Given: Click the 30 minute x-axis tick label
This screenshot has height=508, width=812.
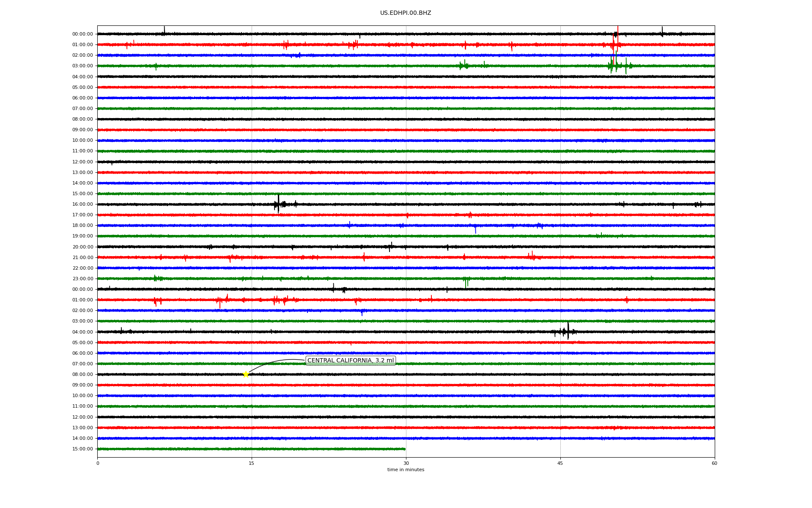Looking at the screenshot, I should pos(406,463).
